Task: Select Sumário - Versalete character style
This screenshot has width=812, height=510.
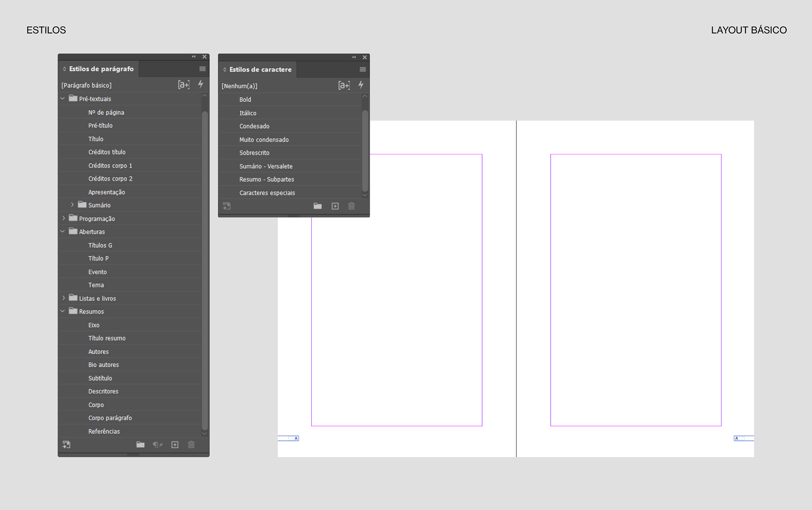Action: [x=290, y=166]
